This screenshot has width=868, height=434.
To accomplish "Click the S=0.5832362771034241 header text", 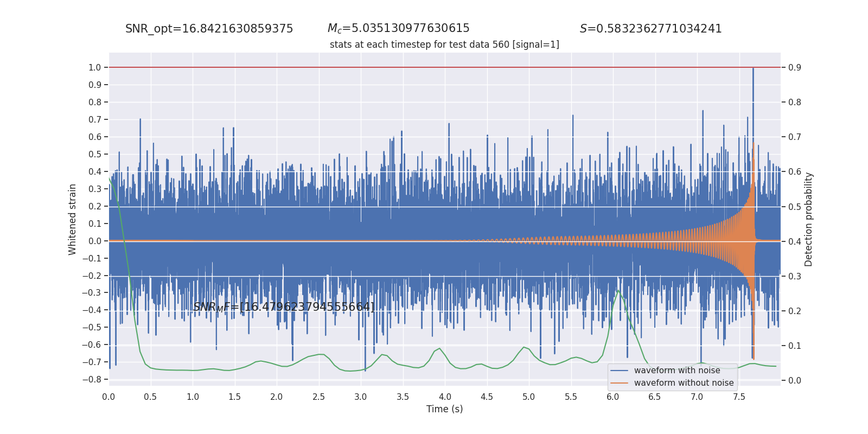I will coord(650,29).
